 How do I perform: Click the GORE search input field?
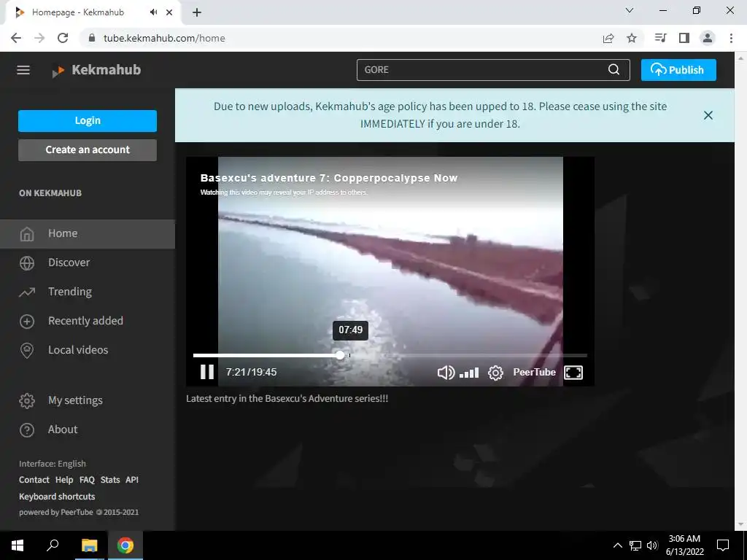[481, 70]
